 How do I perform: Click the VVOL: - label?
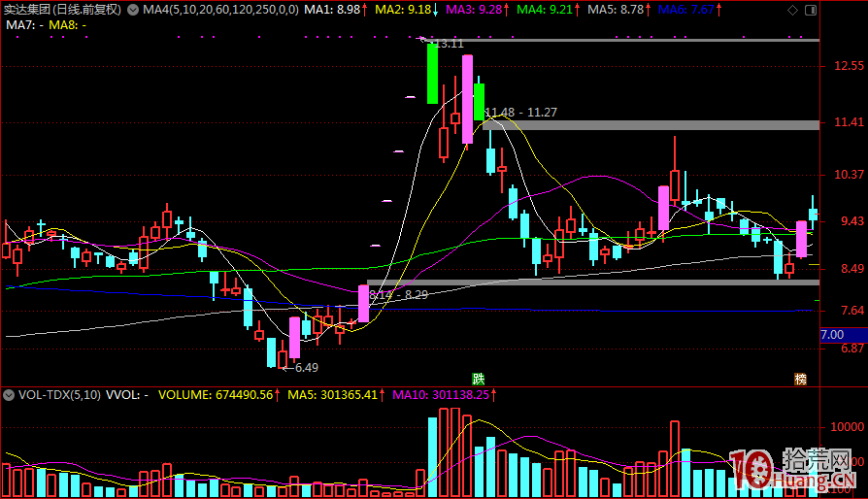[x=127, y=395]
